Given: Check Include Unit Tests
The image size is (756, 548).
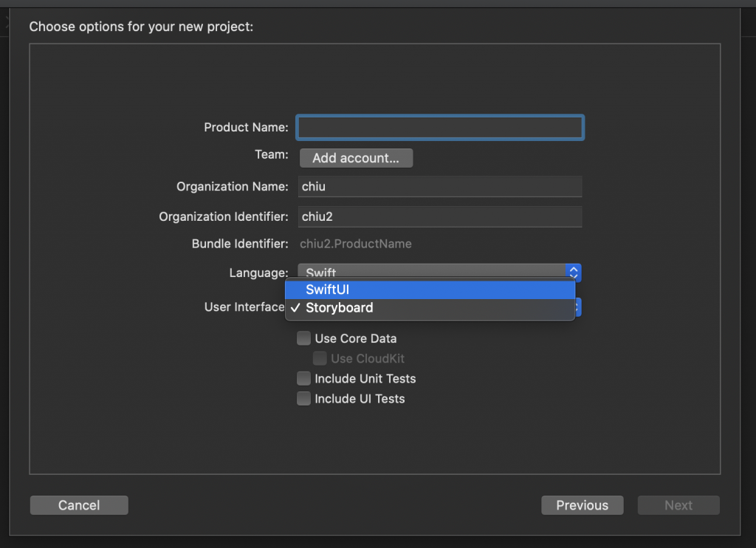Looking at the screenshot, I should tap(303, 379).
